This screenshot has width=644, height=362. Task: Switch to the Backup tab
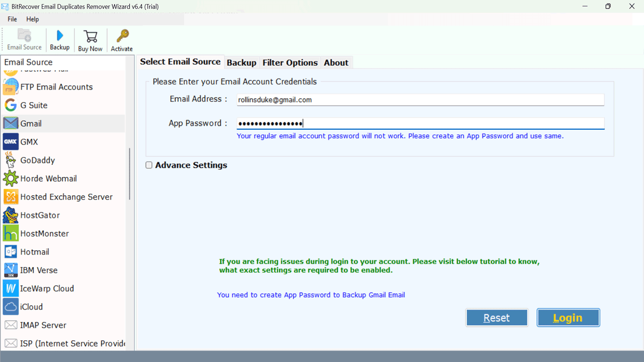coord(242,63)
